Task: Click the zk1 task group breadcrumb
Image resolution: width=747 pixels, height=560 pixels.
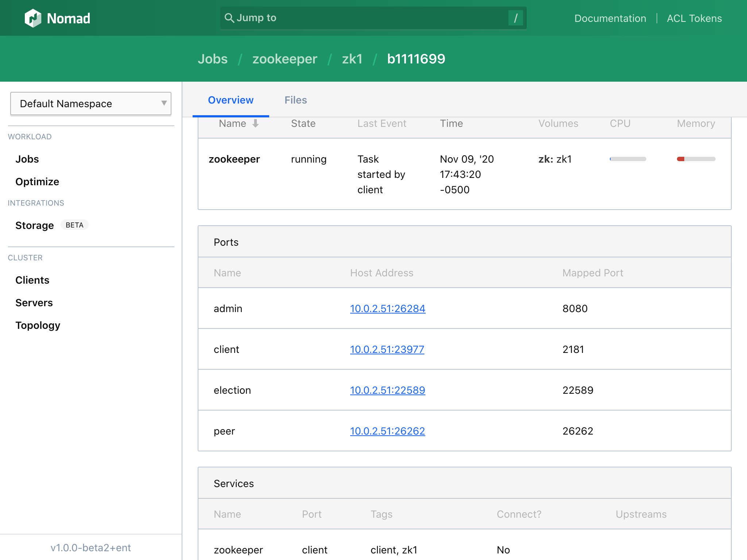Action: pos(353,58)
